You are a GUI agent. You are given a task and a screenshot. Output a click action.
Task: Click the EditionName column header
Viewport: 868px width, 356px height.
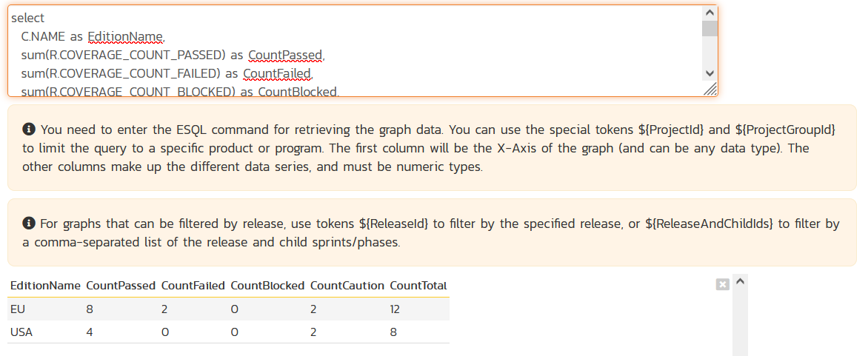coord(45,286)
